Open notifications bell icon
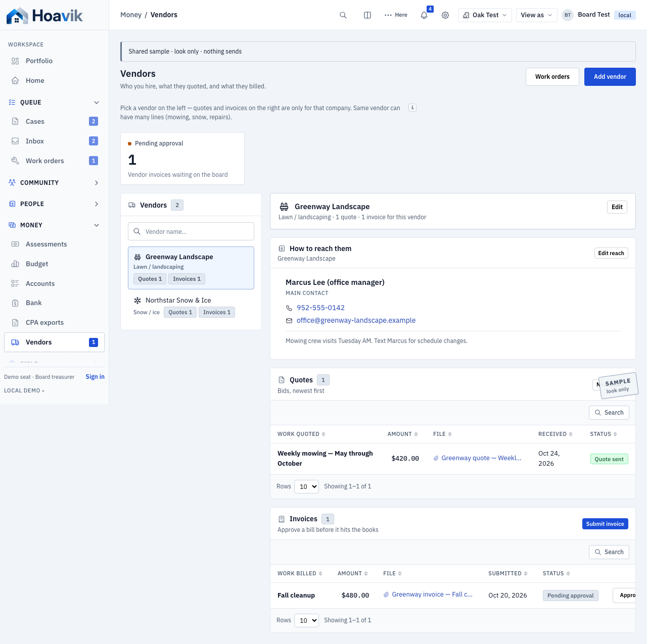Image resolution: width=647 pixels, height=644 pixels. point(424,15)
